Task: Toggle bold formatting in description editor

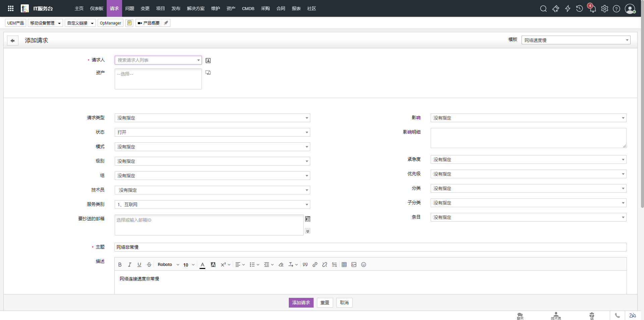Action: 120,265
